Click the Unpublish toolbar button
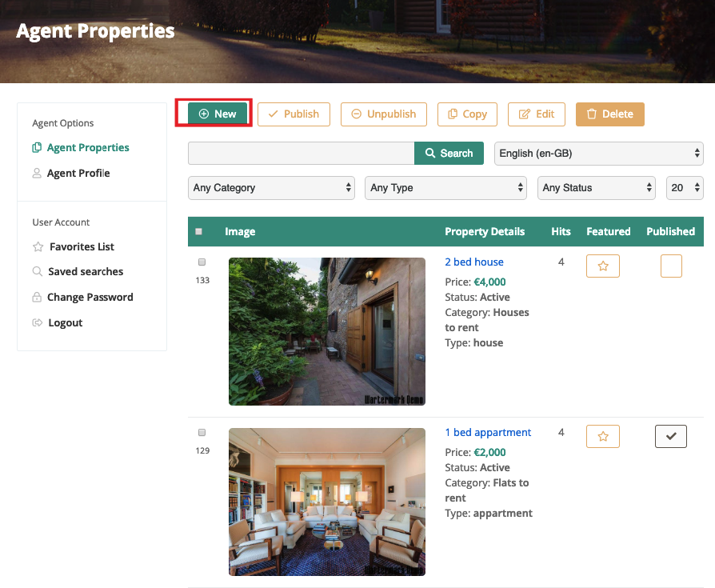Screen dimensions: 715x588 pyautogui.click(x=383, y=114)
